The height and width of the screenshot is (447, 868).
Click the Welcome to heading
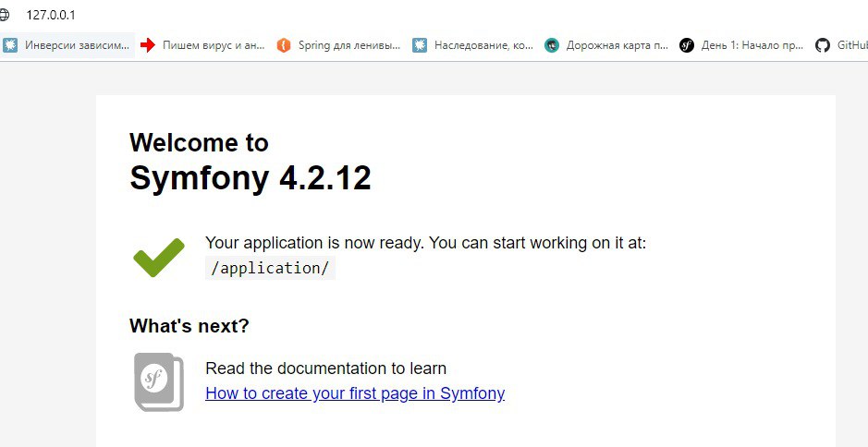(x=200, y=143)
